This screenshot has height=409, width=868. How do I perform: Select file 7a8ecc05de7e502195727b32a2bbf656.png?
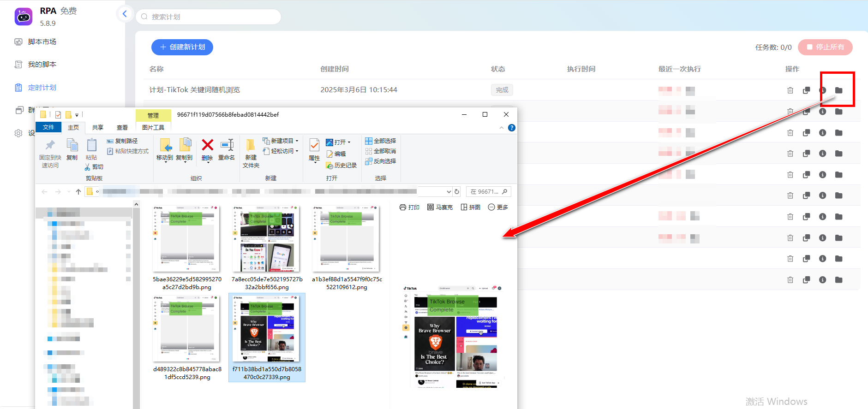pos(267,248)
